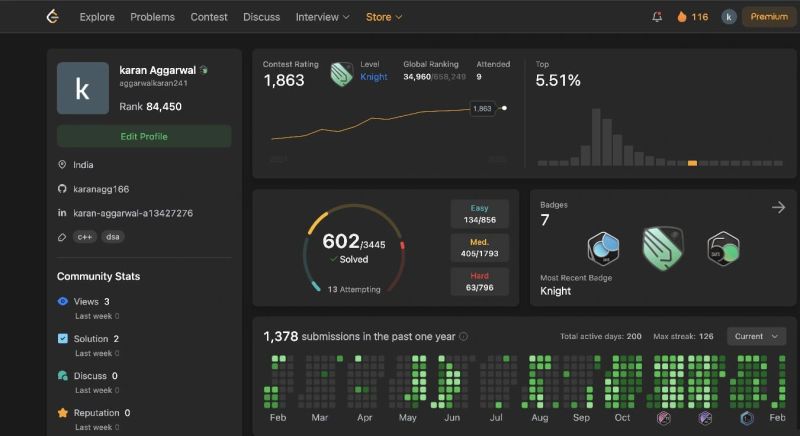Screen dimensions: 800x436
Task: Click the Reputation star icon
Action: pos(63,413)
